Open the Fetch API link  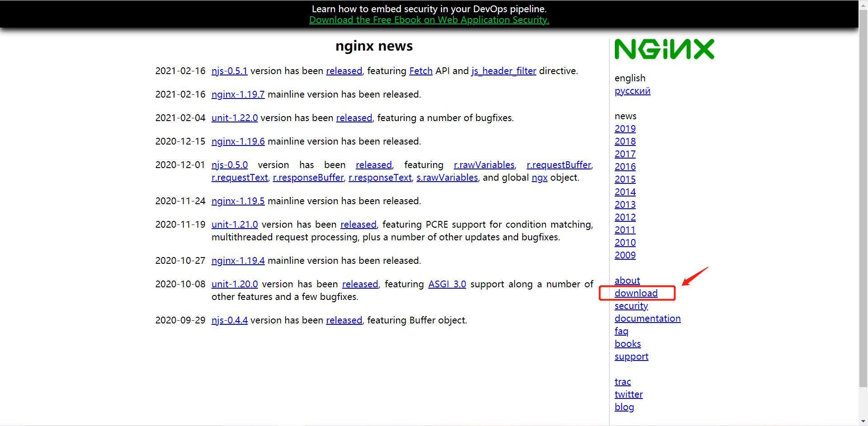tap(421, 71)
